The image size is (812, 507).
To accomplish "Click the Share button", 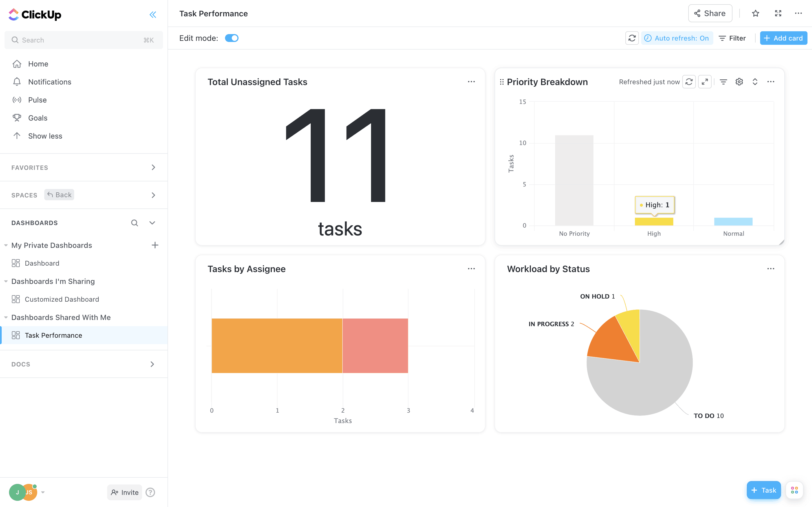I will click(710, 14).
